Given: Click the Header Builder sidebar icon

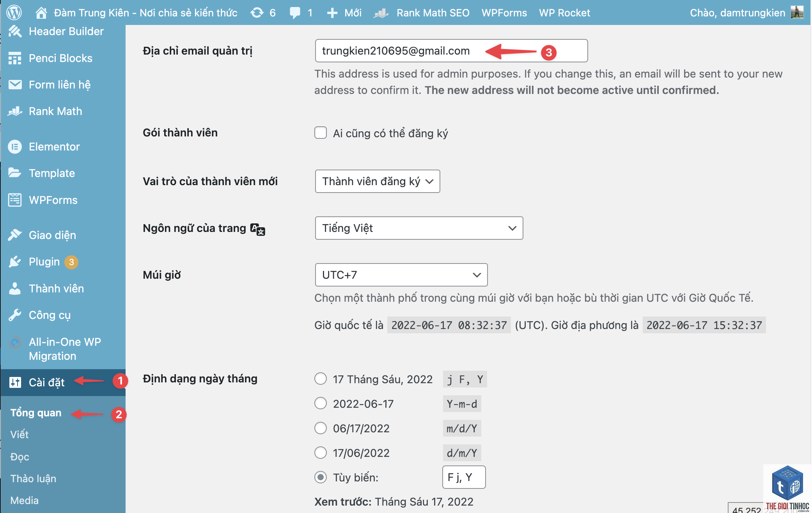Looking at the screenshot, I should coord(15,31).
